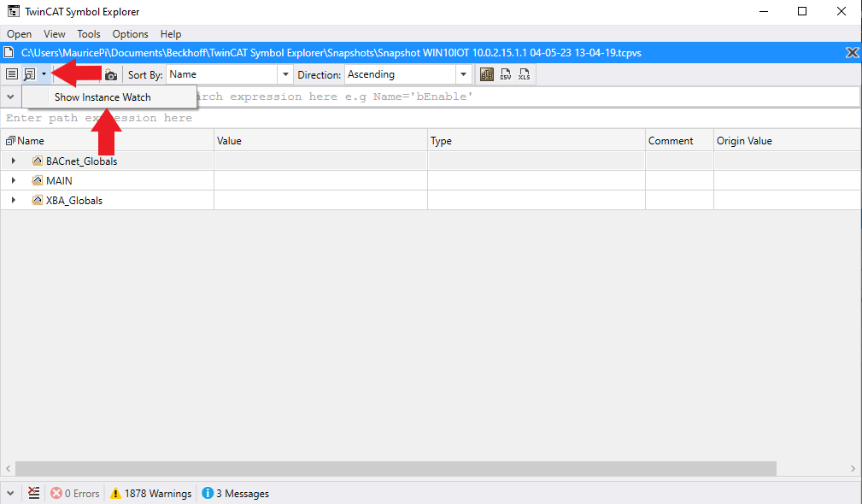Click the MAIN namespace icon
This screenshot has width=862, height=504.
coord(38,180)
